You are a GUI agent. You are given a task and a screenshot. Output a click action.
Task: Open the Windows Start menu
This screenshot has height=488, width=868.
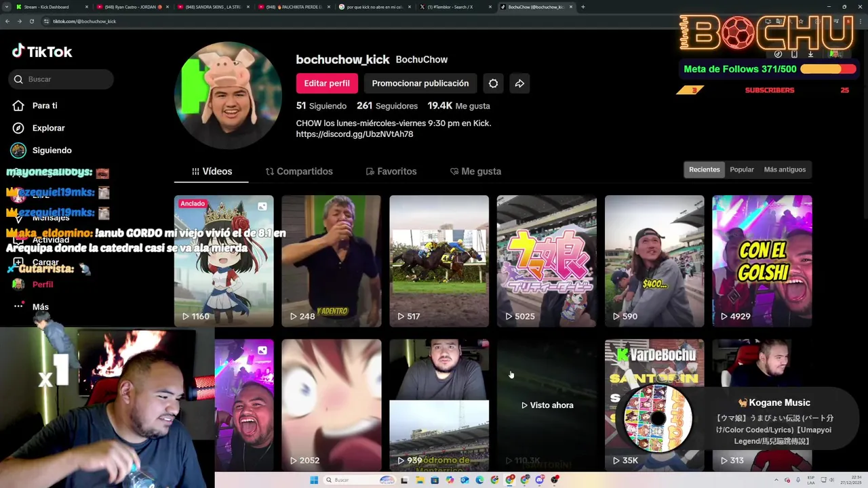tap(314, 480)
